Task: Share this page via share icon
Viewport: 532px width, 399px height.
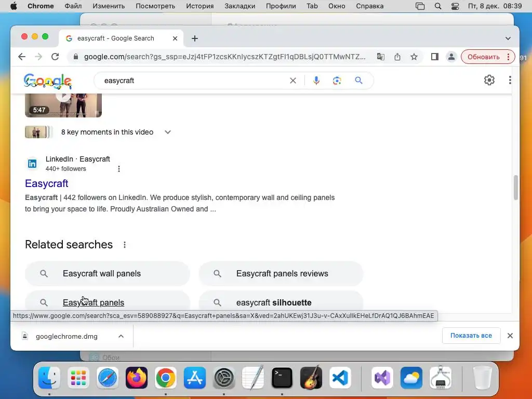Action: [397, 57]
